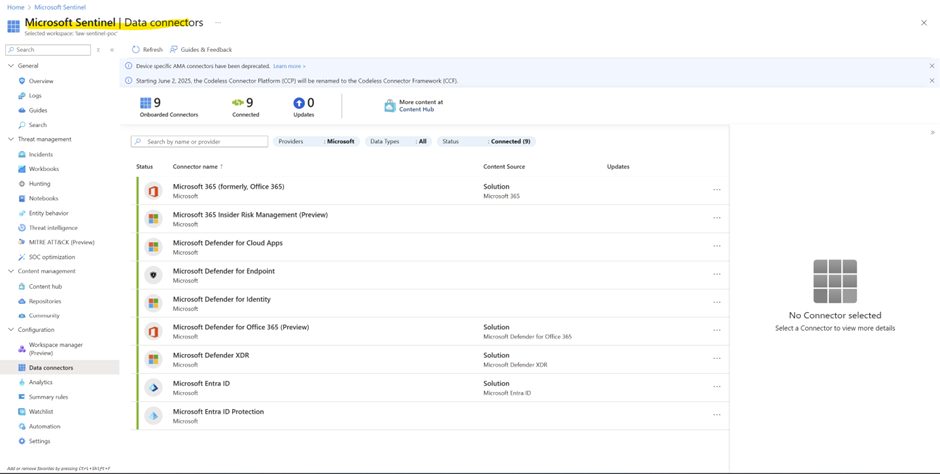Click the search by name or provider field
Image resolution: width=940 pixels, height=474 pixels.
click(205, 141)
